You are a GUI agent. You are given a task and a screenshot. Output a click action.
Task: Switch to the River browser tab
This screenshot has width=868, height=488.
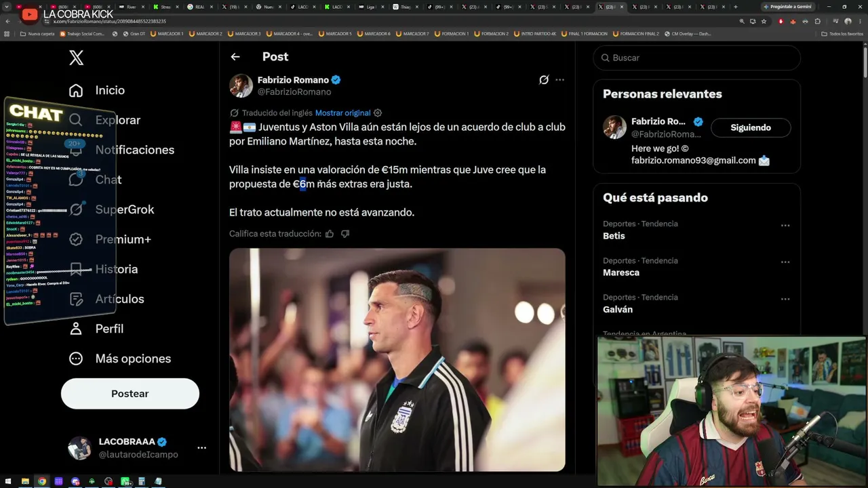(x=133, y=7)
